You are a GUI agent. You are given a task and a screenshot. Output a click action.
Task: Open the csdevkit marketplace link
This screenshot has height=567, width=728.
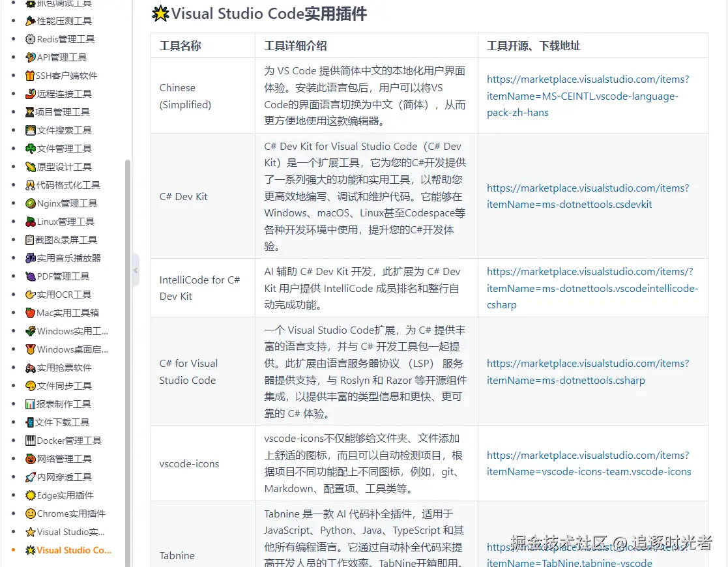click(x=588, y=196)
